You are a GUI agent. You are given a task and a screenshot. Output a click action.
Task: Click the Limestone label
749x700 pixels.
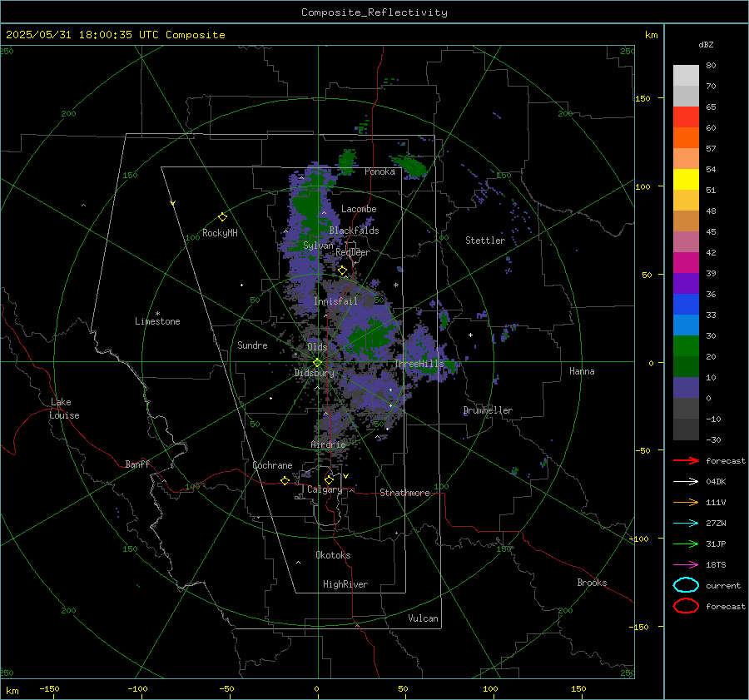pos(157,321)
